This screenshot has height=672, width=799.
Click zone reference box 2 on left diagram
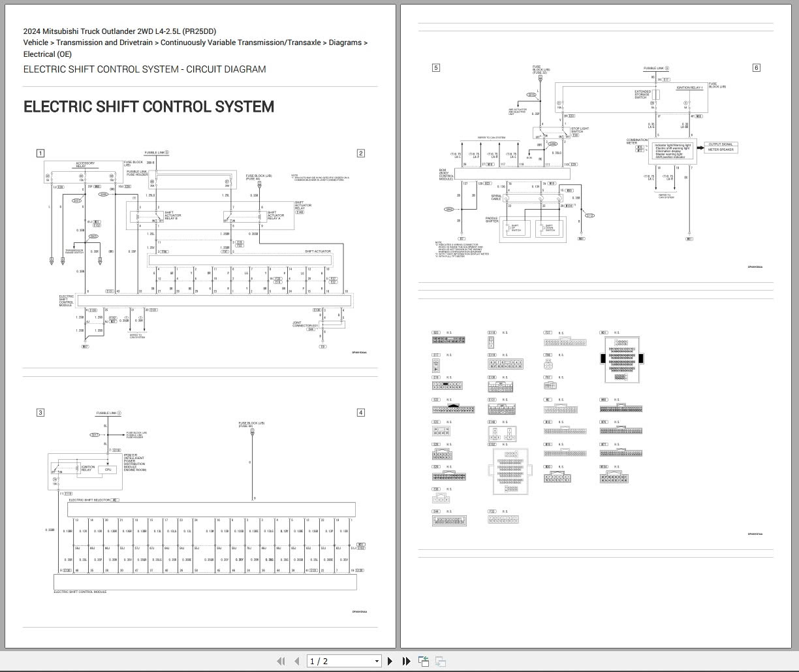click(360, 153)
